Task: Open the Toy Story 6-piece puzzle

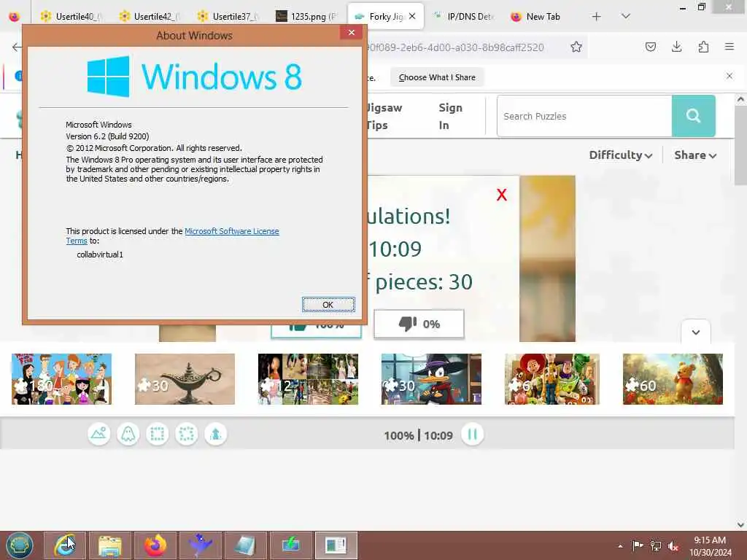Action: point(552,379)
